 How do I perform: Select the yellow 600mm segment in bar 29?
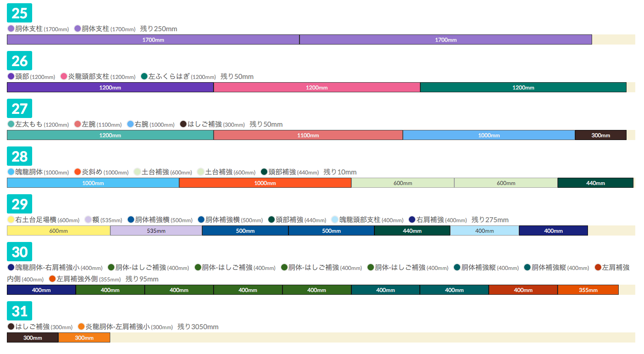[58, 230]
